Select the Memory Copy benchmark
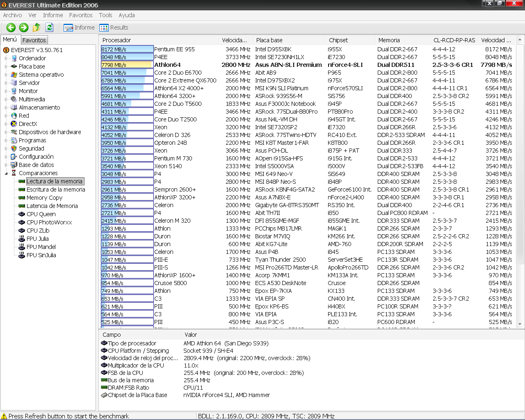525x420 pixels. click(44, 198)
